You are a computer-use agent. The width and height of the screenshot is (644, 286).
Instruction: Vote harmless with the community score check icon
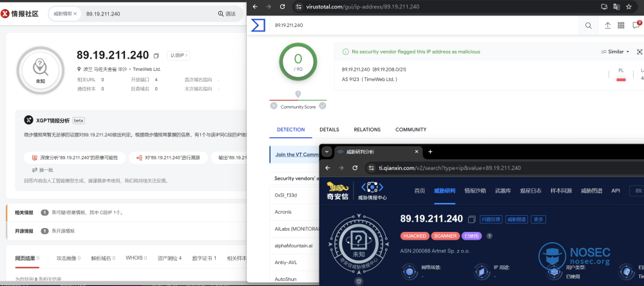[x=323, y=106]
